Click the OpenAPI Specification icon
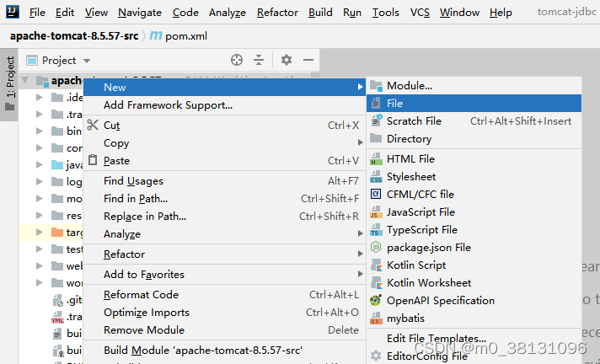This screenshot has height=364, width=600. tap(376, 301)
